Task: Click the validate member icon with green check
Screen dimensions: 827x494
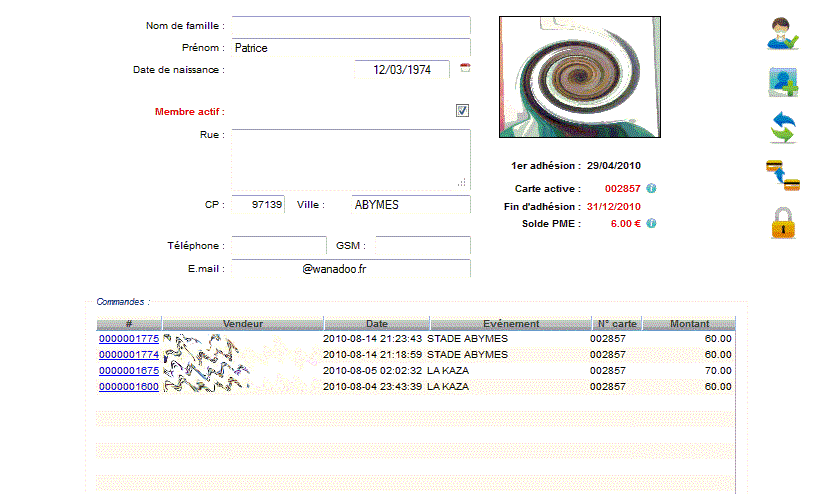Action: pyautogui.click(x=783, y=34)
